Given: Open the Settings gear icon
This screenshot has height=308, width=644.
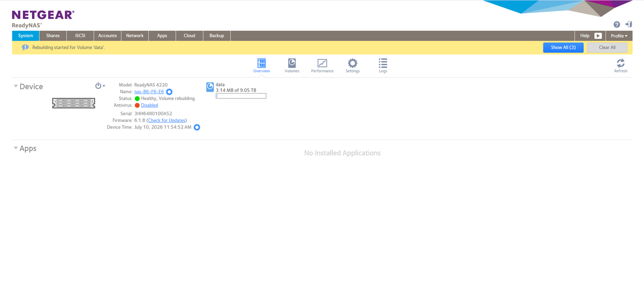Looking at the screenshot, I should [352, 63].
